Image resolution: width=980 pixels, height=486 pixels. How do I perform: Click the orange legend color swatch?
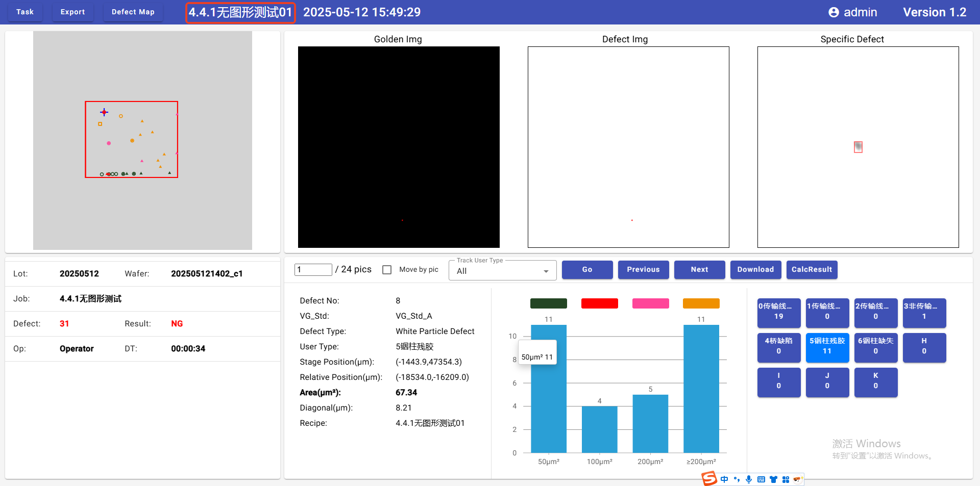click(701, 303)
